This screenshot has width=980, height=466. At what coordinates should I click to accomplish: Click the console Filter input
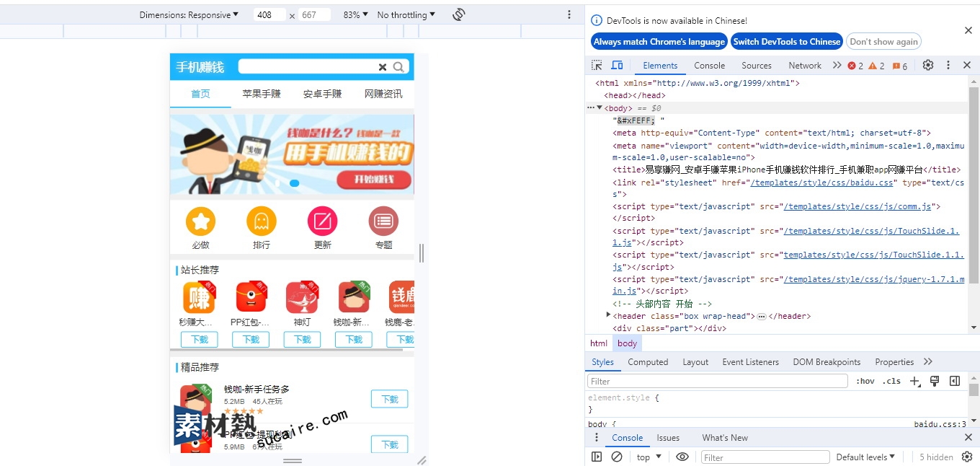[x=765, y=457]
